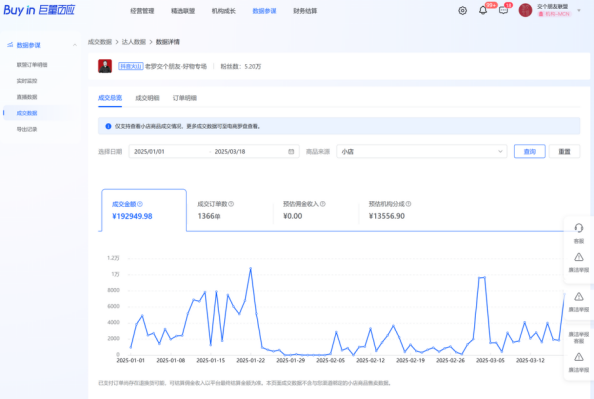The image size is (594, 399).
Task: Open 直播数据 in the sidebar
Action: (x=27, y=97)
